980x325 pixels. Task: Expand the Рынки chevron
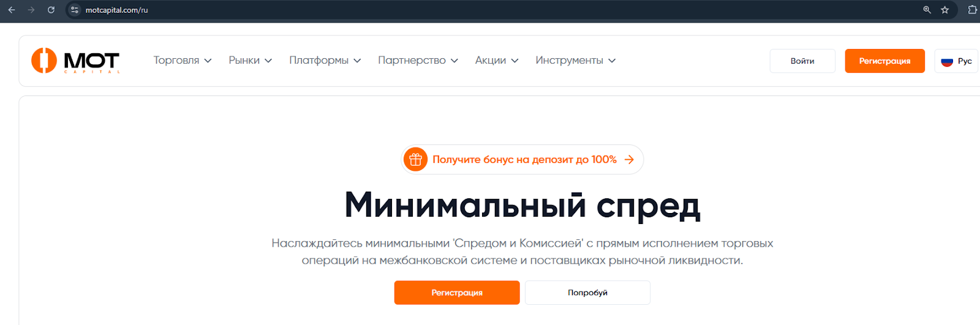click(x=268, y=61)
